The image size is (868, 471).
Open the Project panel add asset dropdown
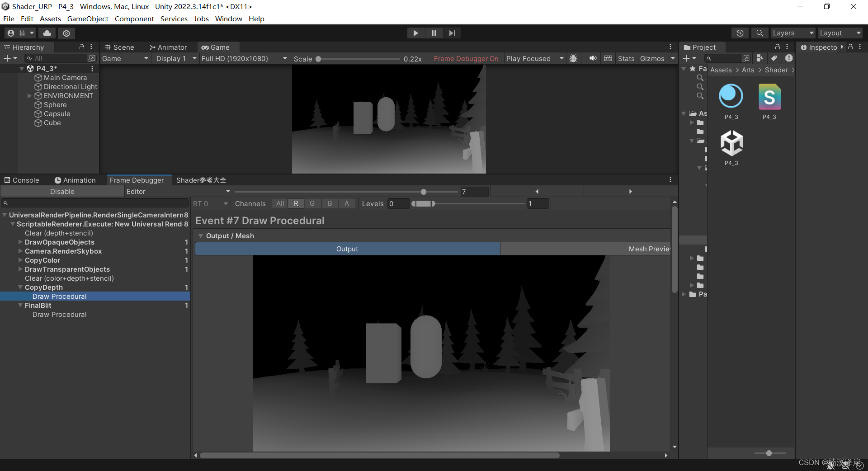[689, 58]
